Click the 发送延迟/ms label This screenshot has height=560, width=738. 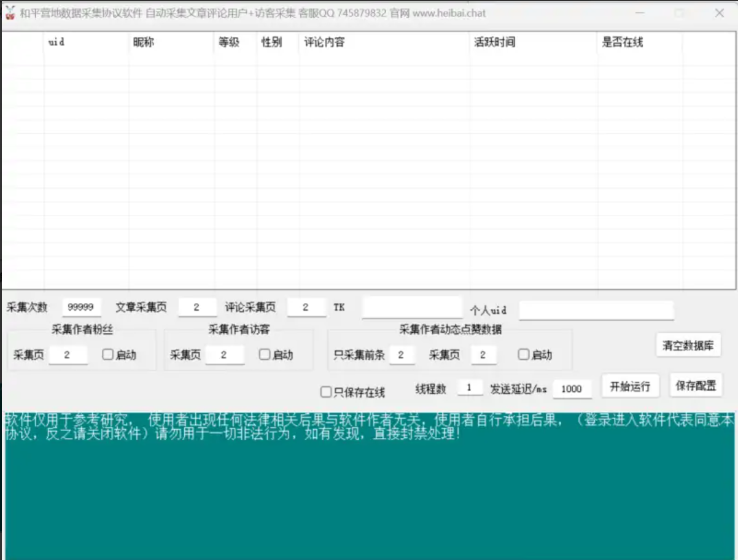coord(518,389)
